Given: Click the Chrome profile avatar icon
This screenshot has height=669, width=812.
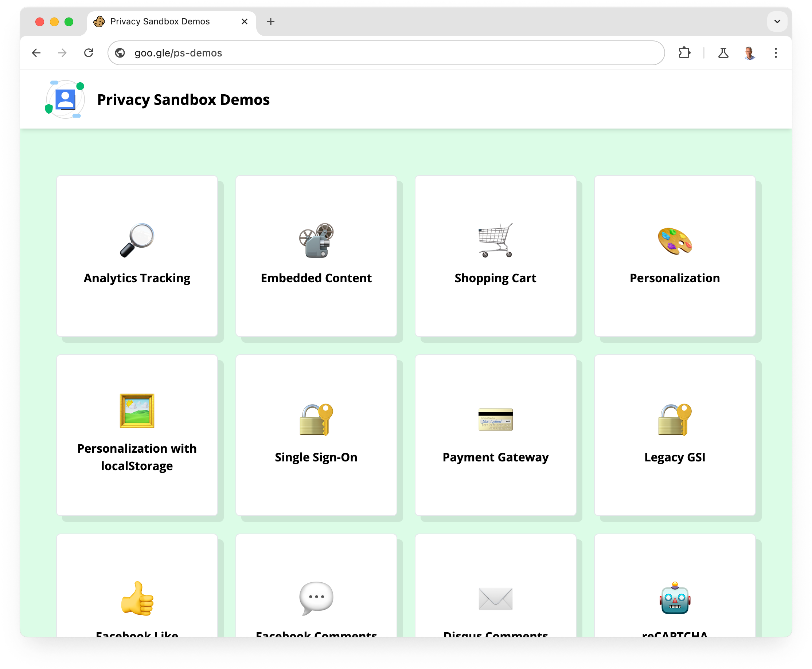Looking at the screenshot, I should pyautogui.click(x=749, y=53).
